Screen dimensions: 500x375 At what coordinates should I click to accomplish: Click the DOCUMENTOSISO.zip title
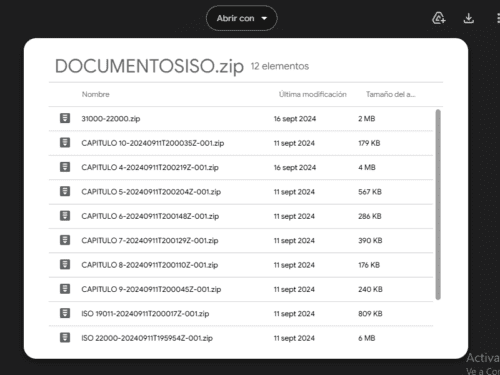point(149,66)
